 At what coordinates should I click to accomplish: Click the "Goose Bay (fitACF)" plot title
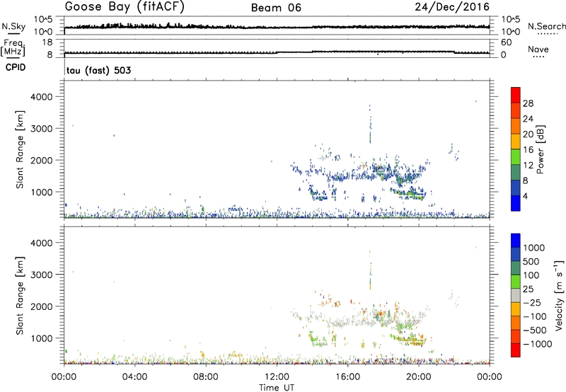(x=125, y=7)
